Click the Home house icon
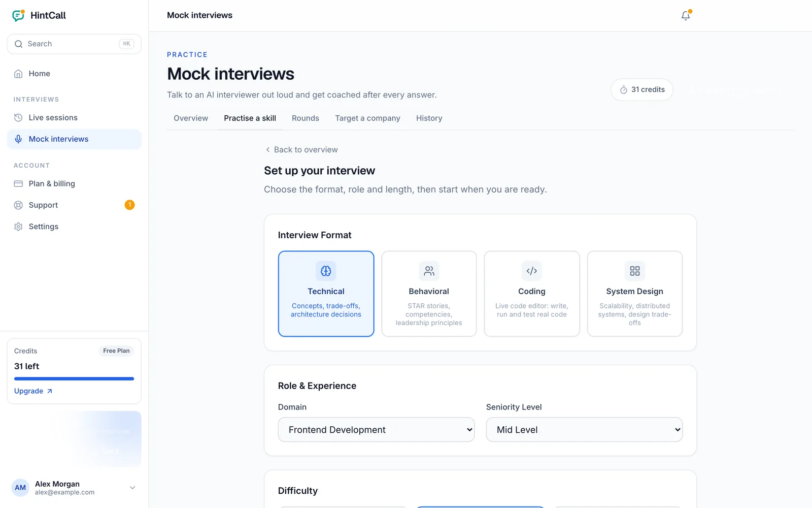This screenshot has height=508, width=812. coord(18,74)
